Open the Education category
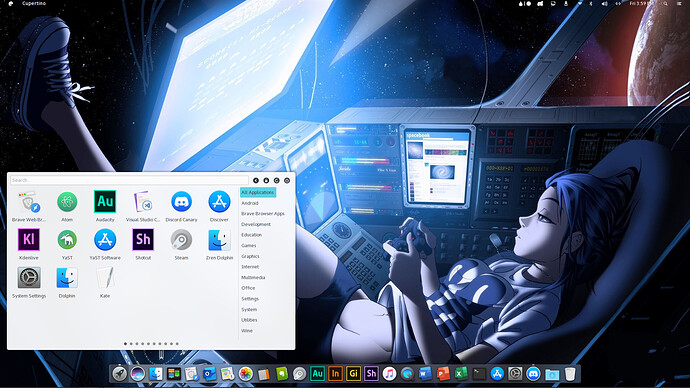The height and width of the screenshot is (388, 690). (252, 235)
